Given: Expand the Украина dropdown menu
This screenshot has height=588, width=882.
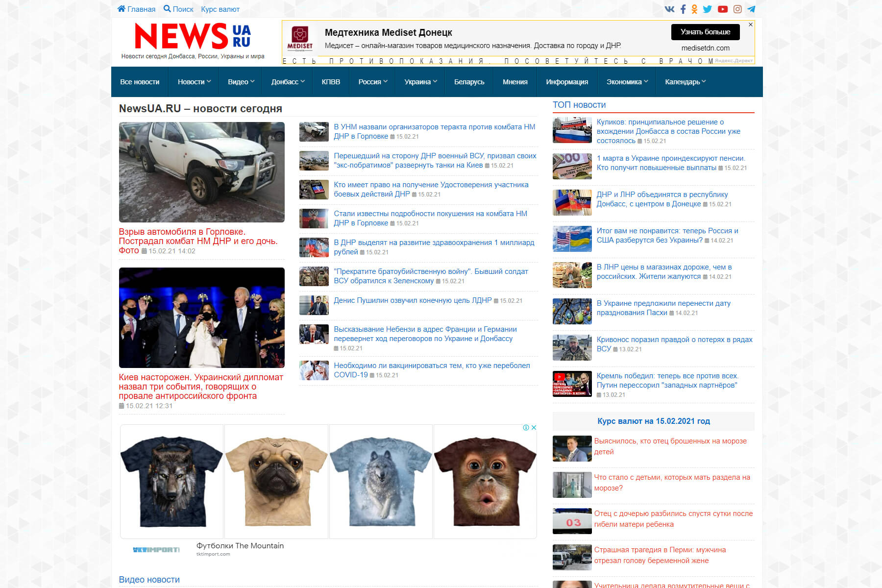Looking at the screenshot, I should (x=420, y=82).
